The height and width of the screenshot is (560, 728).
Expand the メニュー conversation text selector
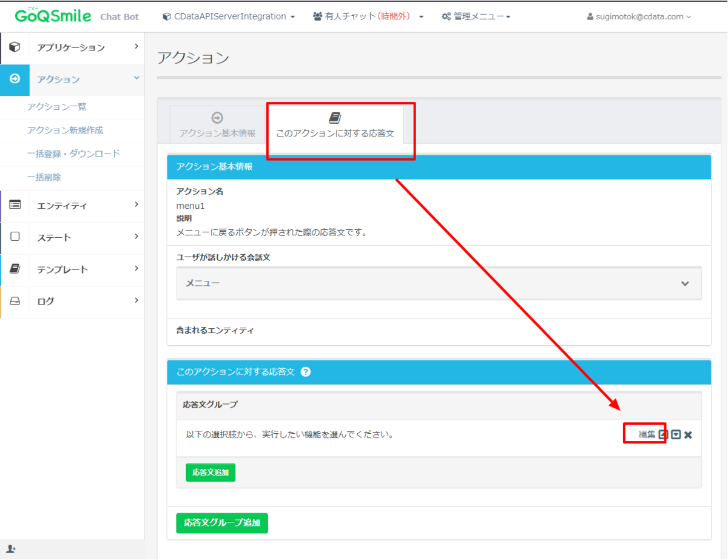pos(439,283)
